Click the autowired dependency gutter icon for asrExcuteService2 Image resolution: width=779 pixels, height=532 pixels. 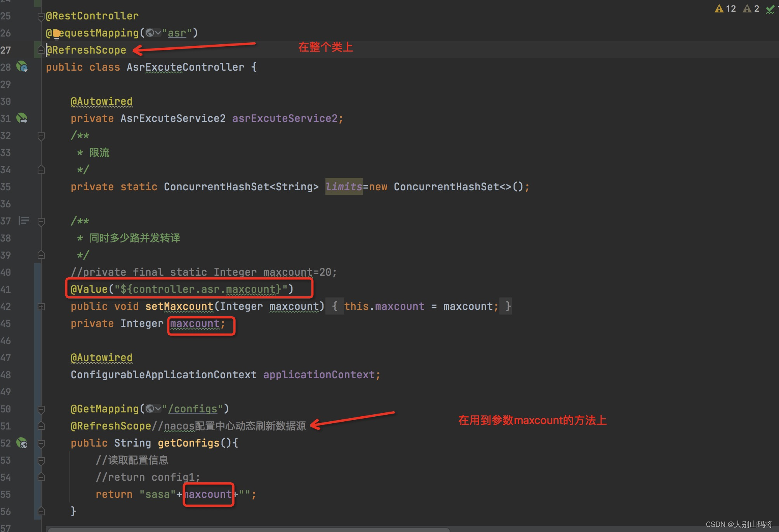[x=22, y=118]
